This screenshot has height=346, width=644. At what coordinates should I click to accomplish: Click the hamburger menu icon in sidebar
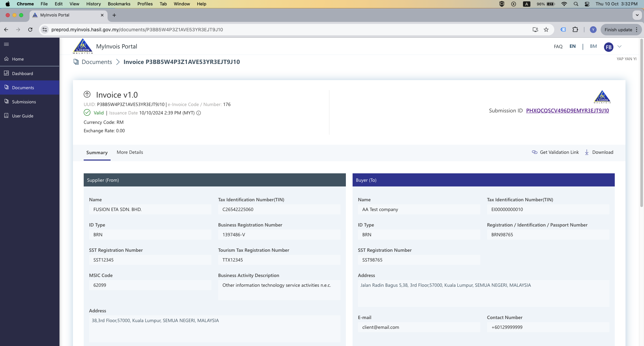6,44
